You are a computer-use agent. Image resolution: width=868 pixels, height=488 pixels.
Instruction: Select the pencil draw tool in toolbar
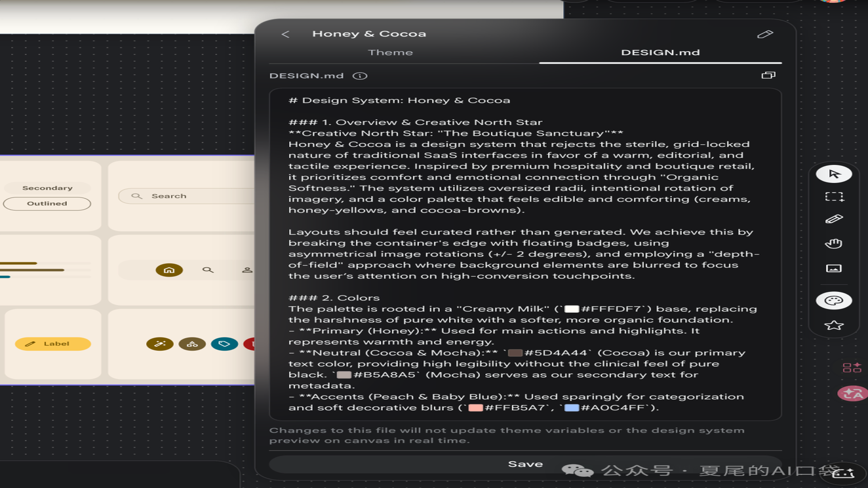834,219
